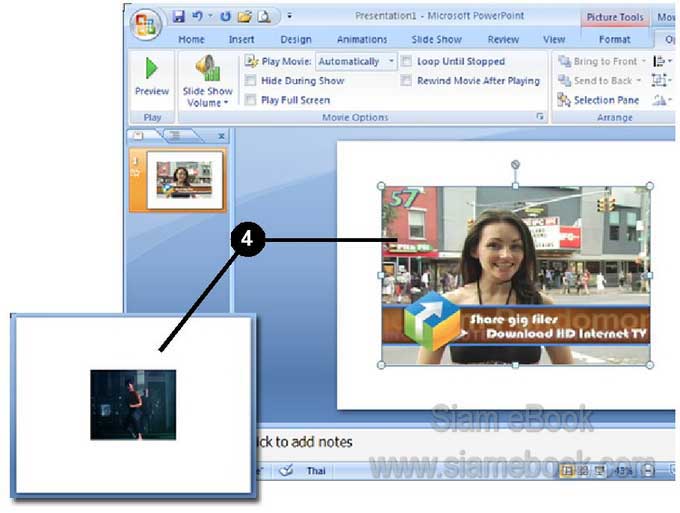This screenshot has height=513, width=680.
Task: Click the zoom percentage level
Action: point(624,471)
